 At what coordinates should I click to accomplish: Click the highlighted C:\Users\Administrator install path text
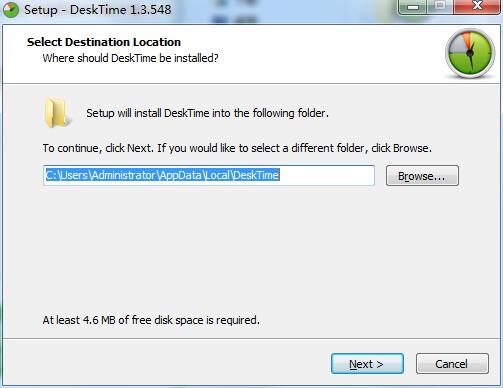click(x=162, y=175)
